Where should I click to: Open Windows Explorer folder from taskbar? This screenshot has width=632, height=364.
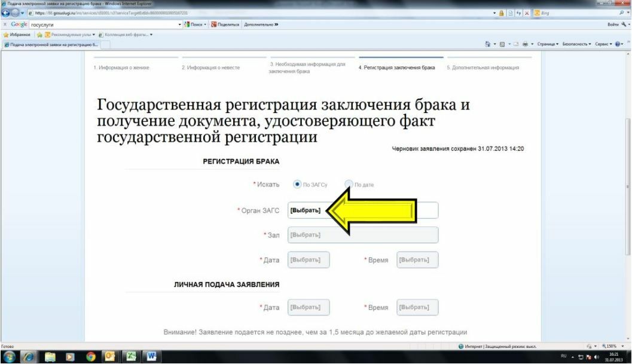50,357
